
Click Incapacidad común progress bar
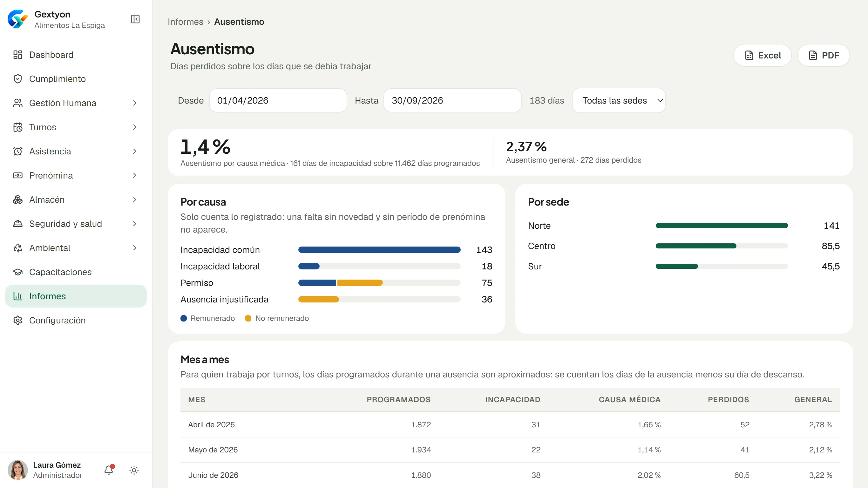pyautogui.click(x=379, y=250)
